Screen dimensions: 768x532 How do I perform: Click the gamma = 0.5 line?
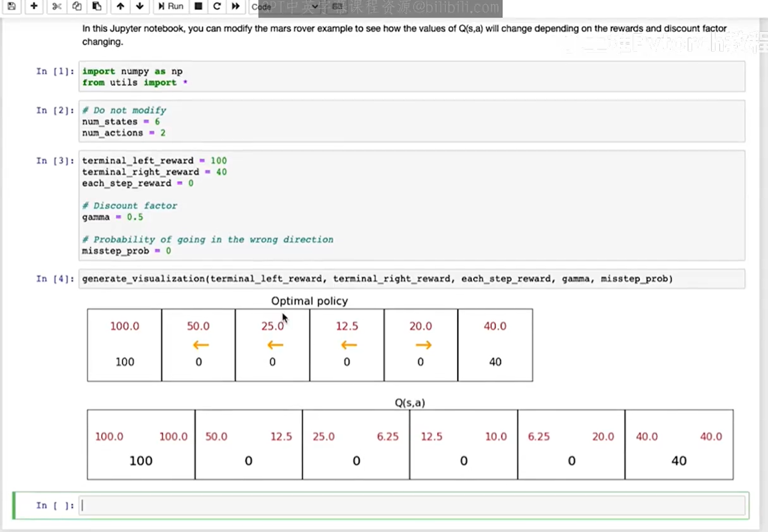click(112, 217)
